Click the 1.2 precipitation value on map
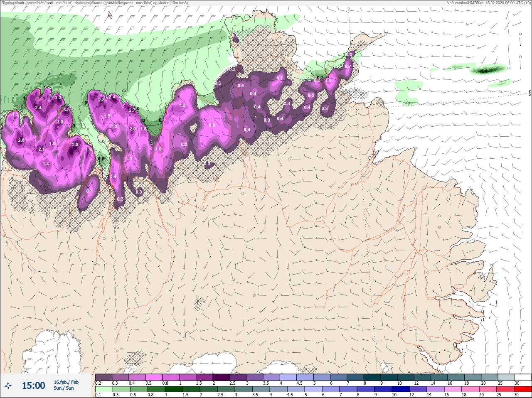This screenshot has width=532, height=398. [182, 106]
